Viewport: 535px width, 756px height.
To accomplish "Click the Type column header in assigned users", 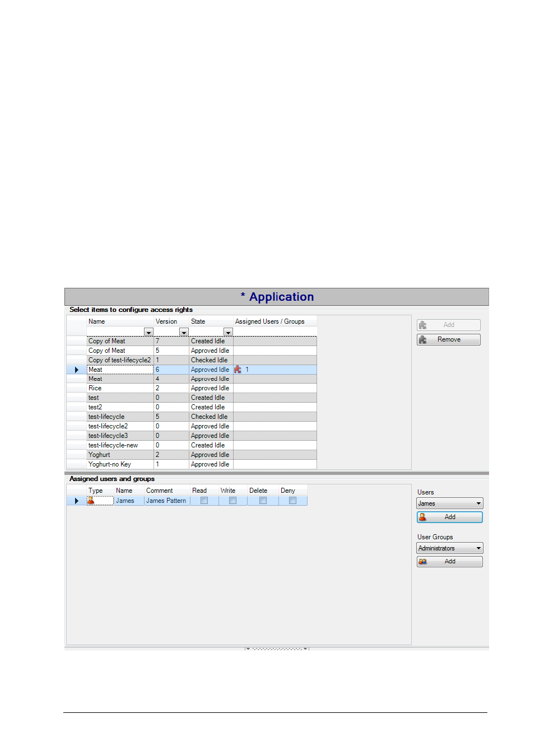I will tap(100, 491).
